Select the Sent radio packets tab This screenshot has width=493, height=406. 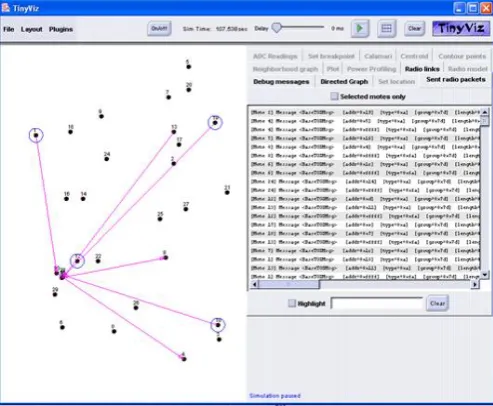pos(456,80)
